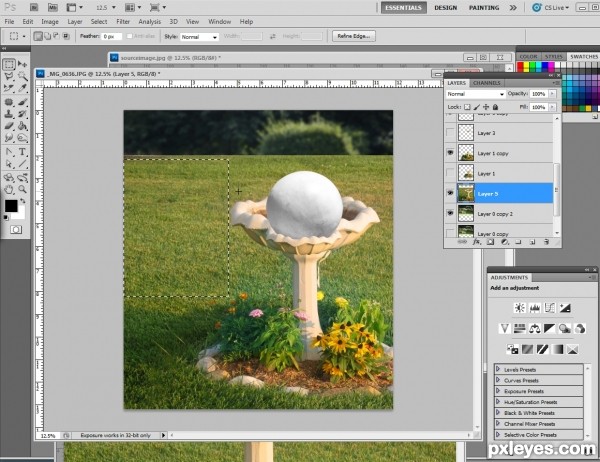Open the layer blend mode dropdown

coord(476,94)
